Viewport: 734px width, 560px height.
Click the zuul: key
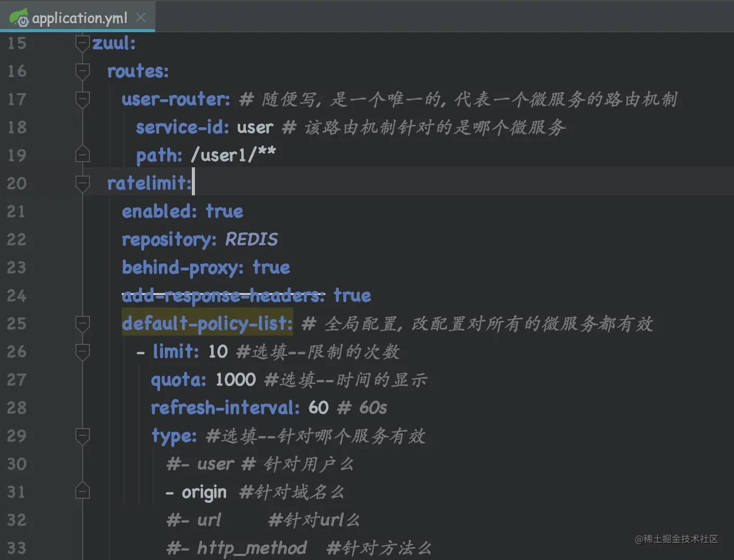(114, 43)
